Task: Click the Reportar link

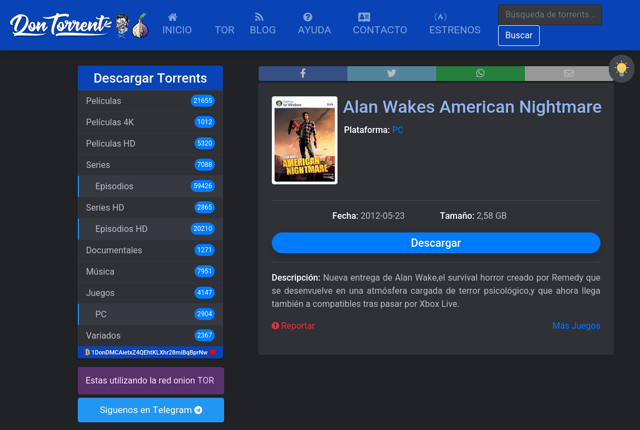Action: pos(293,326)
